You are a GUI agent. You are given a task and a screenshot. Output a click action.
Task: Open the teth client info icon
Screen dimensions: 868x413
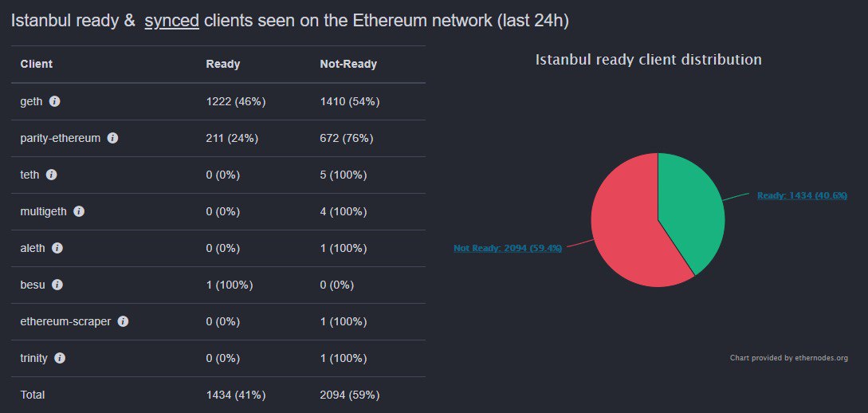tap(52, 175)
